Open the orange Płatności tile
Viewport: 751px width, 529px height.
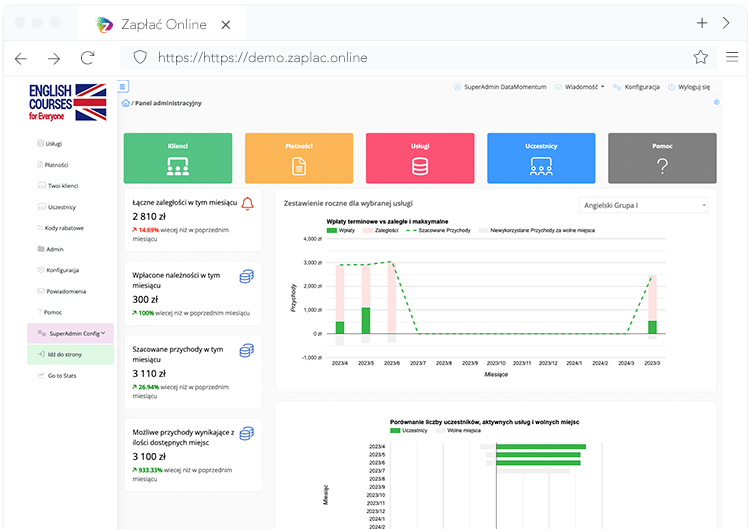pos(299,158)
